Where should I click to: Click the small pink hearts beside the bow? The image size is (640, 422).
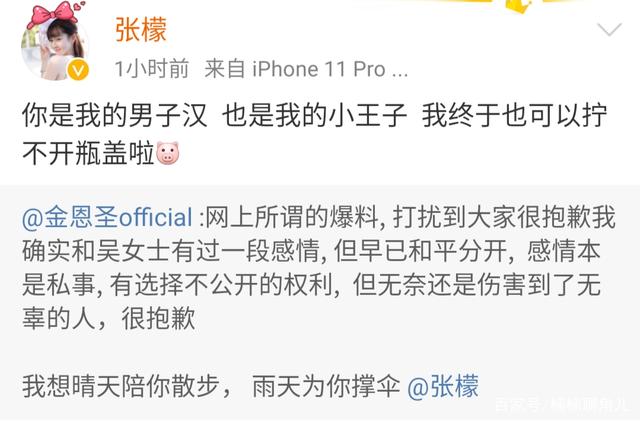pos(81,6)
